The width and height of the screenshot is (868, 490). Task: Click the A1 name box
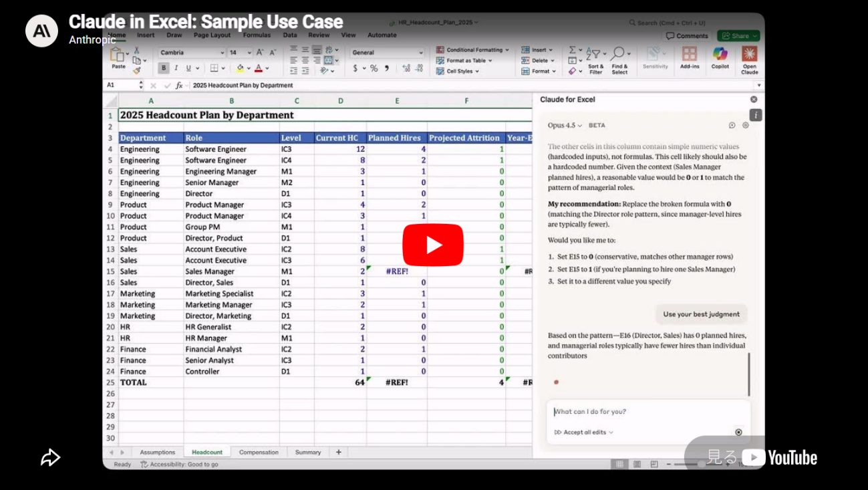(x=121, y=86)
